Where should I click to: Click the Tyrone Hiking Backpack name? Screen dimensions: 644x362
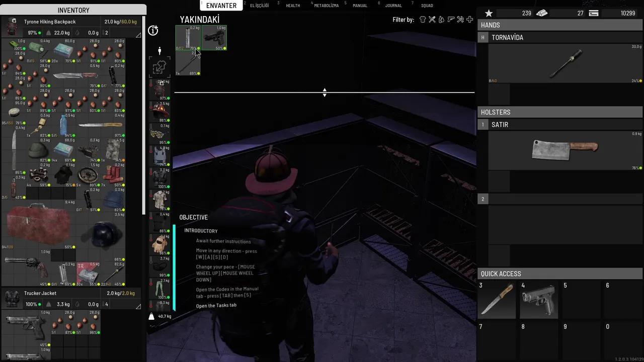pos(50,22)
